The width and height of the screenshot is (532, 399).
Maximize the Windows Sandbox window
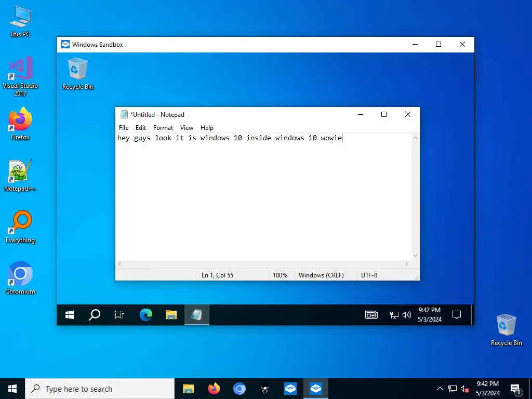point(438,45)
